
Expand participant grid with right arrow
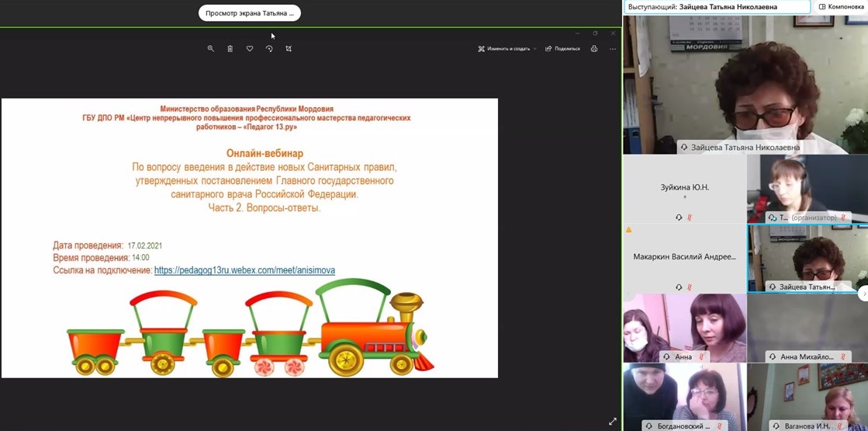coord(863,294)
